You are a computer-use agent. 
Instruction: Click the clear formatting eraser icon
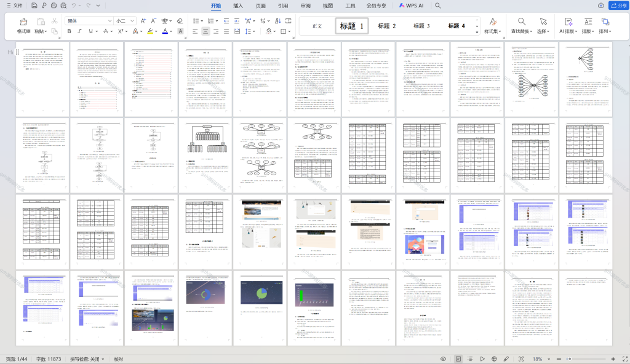(x=180, y=21)
